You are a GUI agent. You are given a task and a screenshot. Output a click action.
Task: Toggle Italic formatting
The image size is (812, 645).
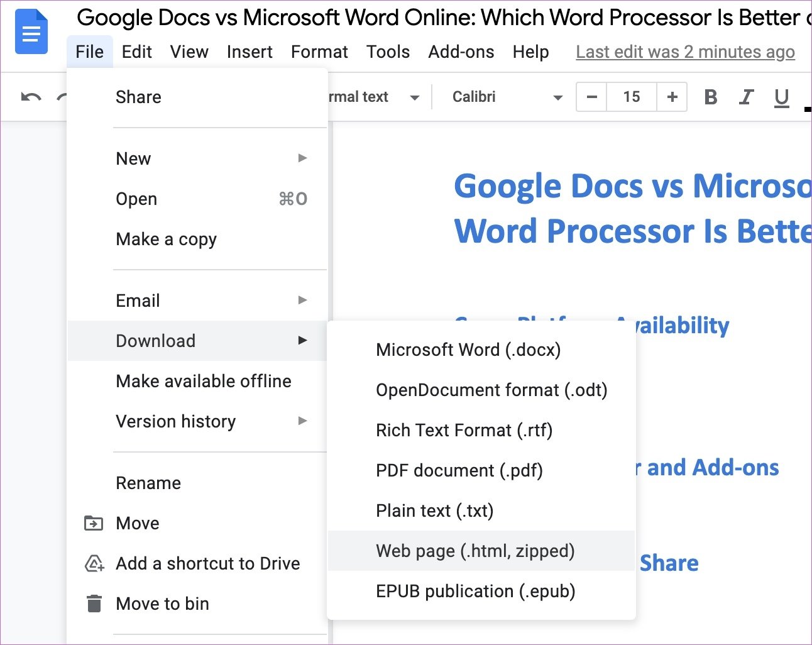point(746,97)
